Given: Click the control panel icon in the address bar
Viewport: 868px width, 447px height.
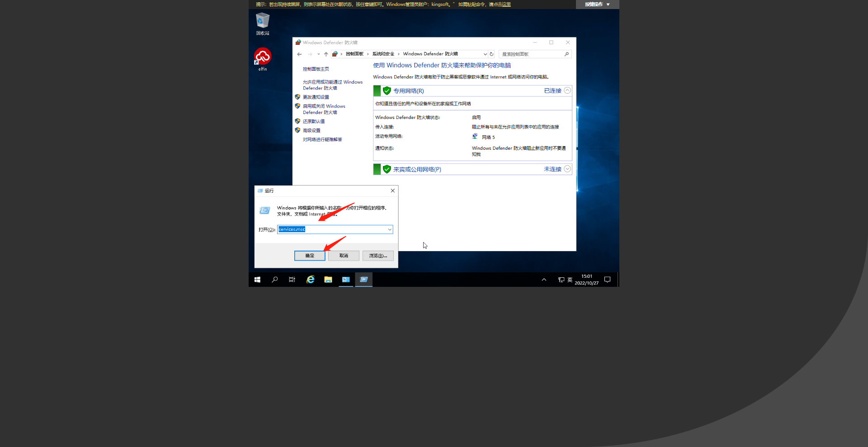Looking at the screenshot, I should [x=335, y=54].
